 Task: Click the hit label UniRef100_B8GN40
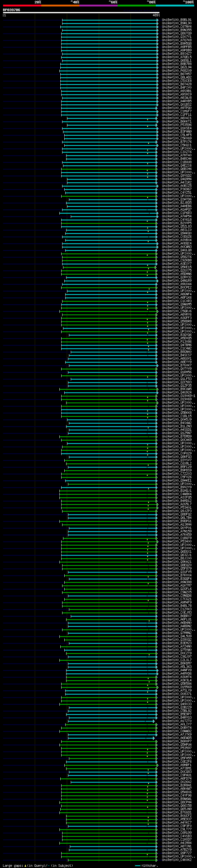[x=176, y=352]
